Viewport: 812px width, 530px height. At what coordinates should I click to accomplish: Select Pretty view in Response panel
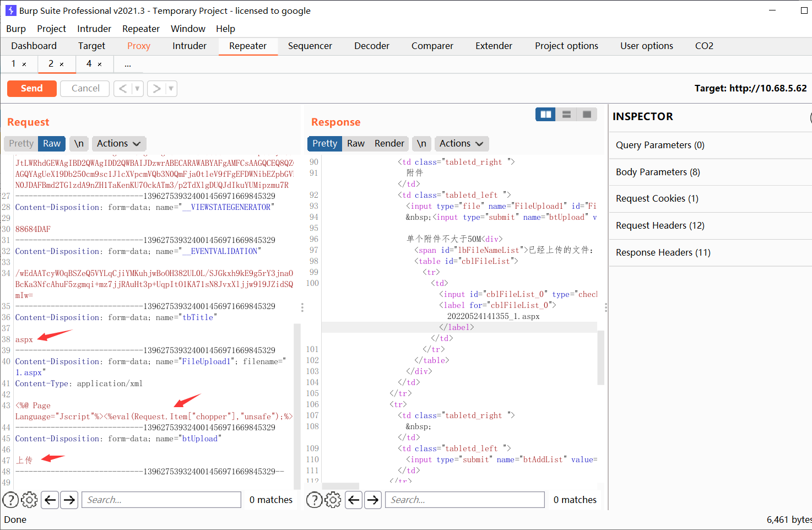tap(324, 143)
